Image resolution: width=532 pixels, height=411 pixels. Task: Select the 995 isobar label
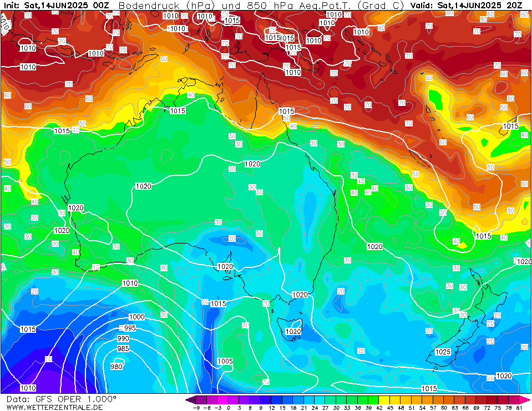130,328
